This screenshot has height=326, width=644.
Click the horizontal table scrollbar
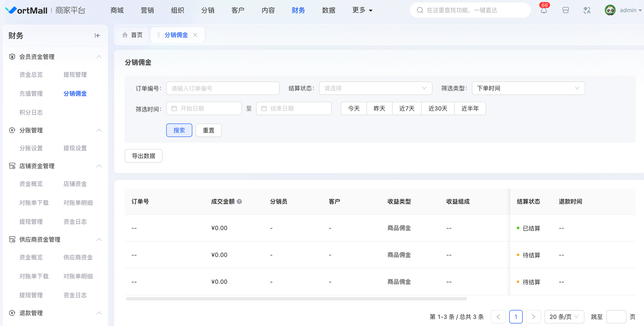(296, 299)
